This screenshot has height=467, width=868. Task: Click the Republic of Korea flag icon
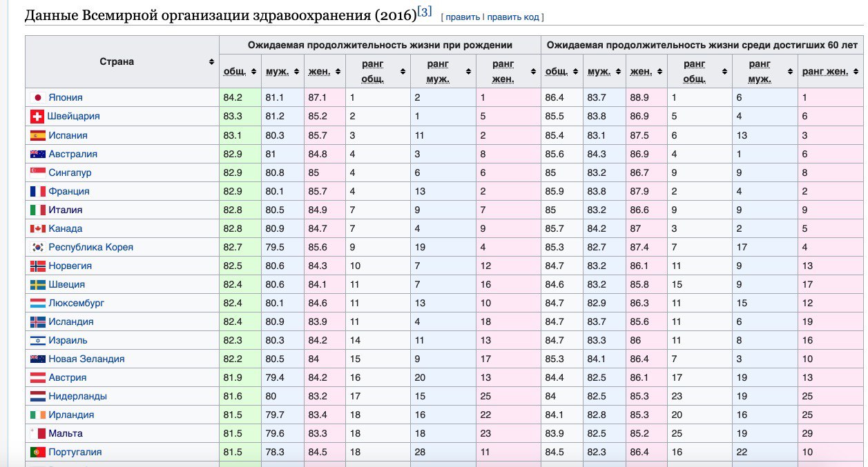(38, 247)
